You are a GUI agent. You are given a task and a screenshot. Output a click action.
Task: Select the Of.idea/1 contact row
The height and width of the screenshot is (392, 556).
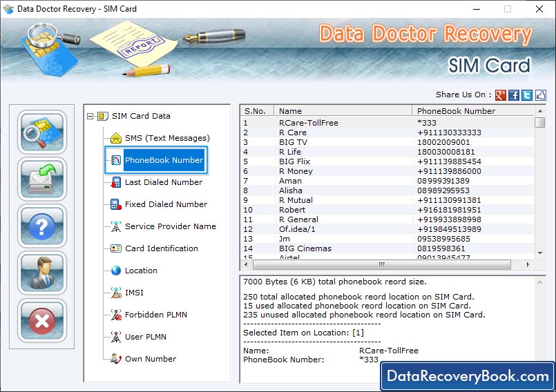(x=387, y=229)
